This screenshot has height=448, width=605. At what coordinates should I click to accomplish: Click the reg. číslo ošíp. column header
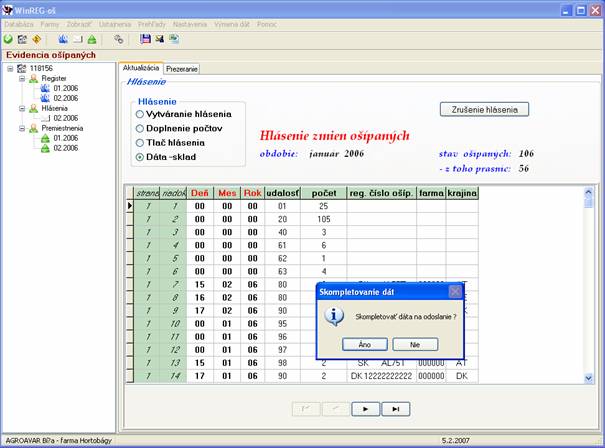pyautogui.click(x=382, y=193)
